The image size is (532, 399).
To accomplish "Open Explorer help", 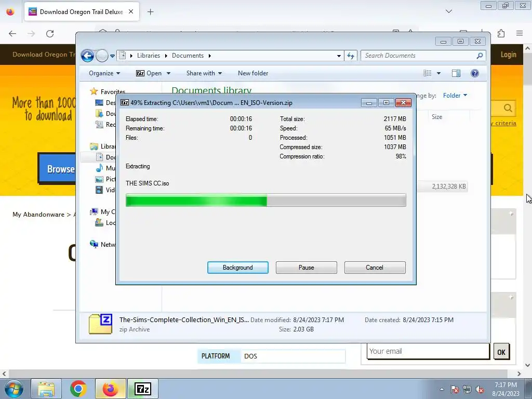I will point(475,73).
